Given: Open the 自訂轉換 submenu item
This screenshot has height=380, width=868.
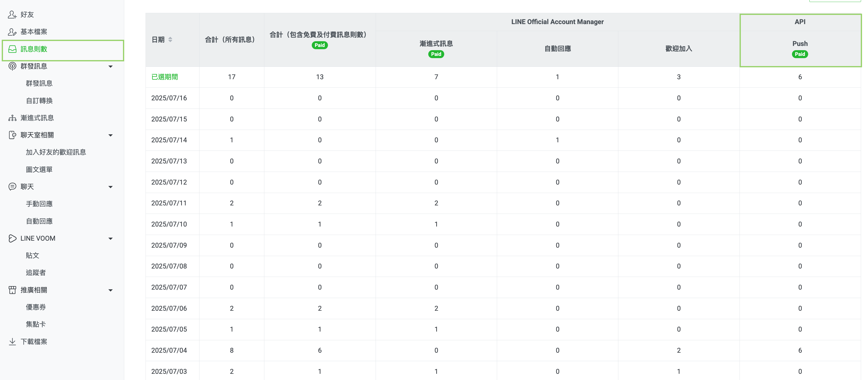Looking at the screenshot, I should tap(39, 101).
